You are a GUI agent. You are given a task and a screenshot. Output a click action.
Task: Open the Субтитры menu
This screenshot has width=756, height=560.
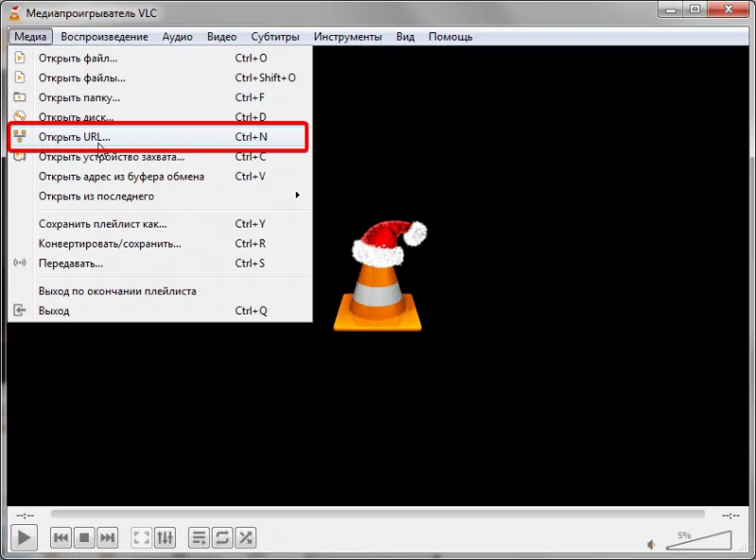coord(275,37)
